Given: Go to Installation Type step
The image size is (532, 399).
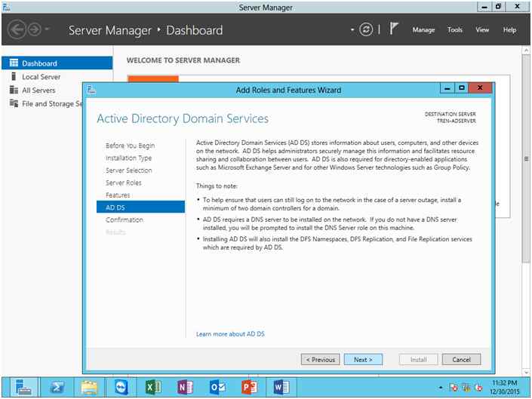Looking at the screenshot, I should [x=128, y=158].
